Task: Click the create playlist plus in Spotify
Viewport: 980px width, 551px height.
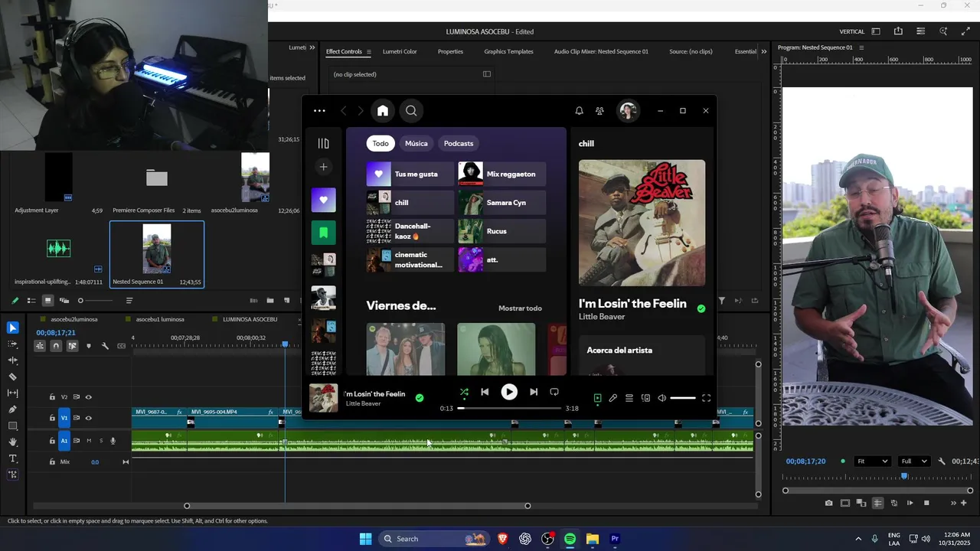Action: pyautogui.click(x=323, y=167)
